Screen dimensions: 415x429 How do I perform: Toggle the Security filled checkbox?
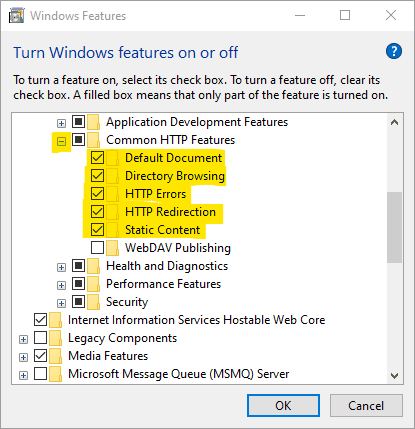pos(78,302)
